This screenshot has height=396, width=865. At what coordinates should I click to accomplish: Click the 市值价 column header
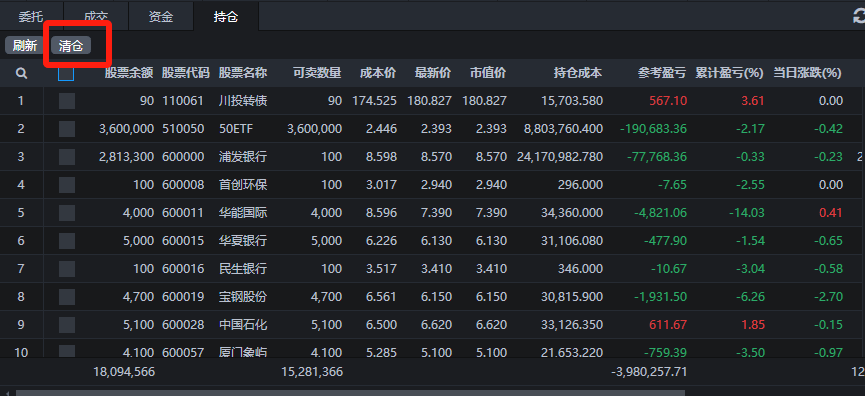click(488, 73)
